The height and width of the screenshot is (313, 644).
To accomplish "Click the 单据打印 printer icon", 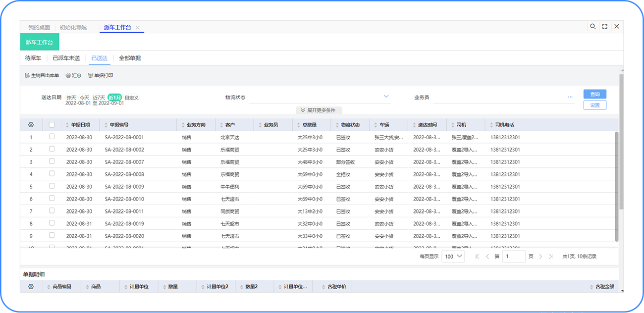I will coord(91,76).
